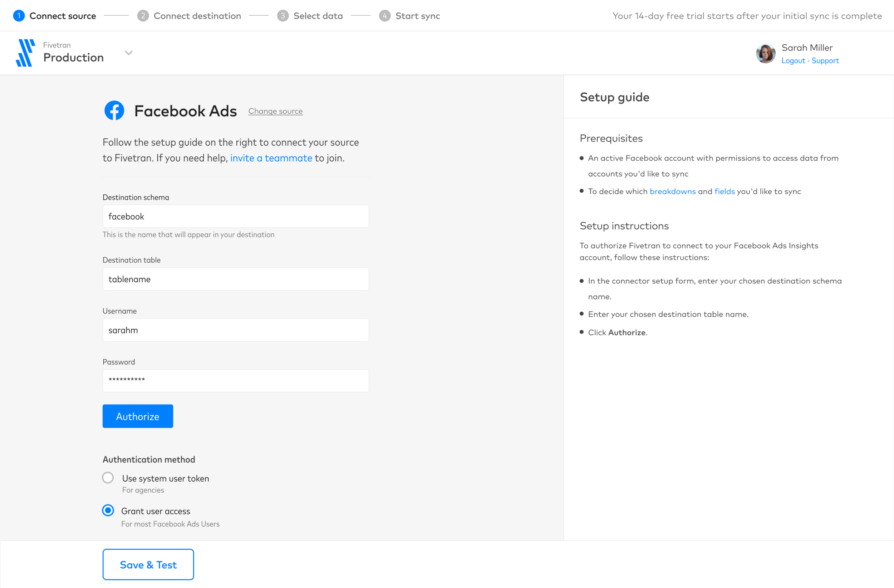Image resolution: width=894 pixels, height=588 pixels.
Task: Click step 3 circle icon
Action: [283, 16]
